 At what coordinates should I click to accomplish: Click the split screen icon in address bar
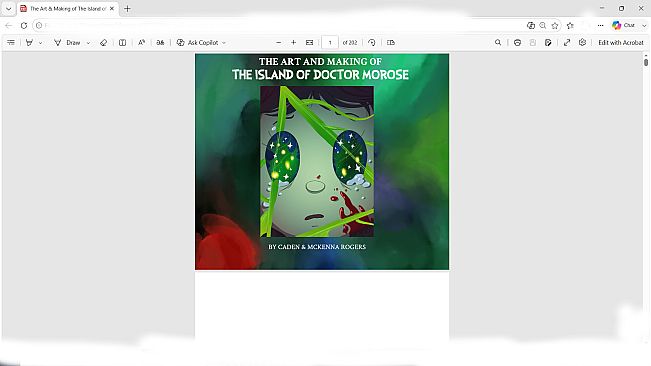[531, 25]
